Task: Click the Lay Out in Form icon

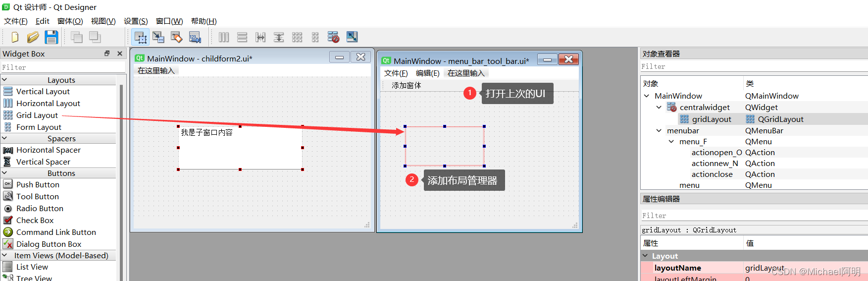Action: pos(315,37)
